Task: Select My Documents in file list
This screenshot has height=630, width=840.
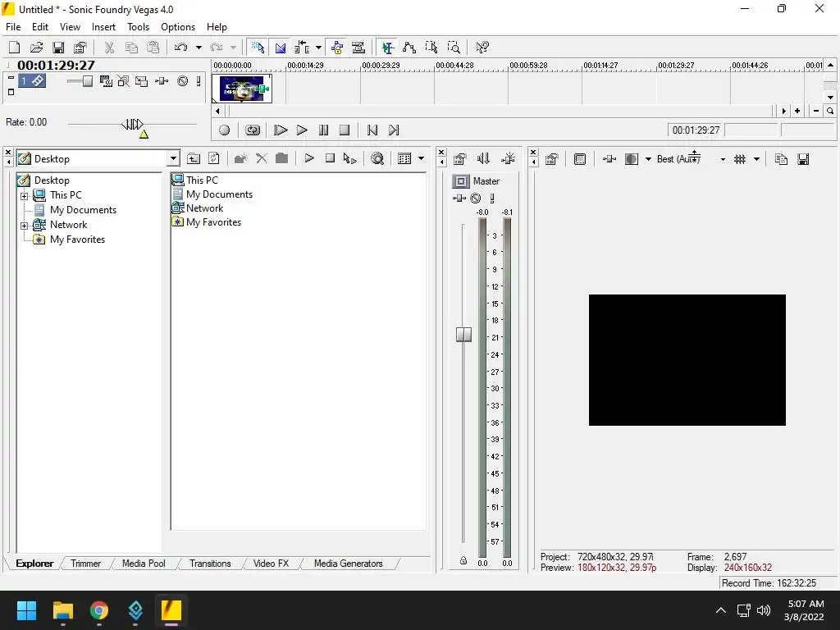Action: pos(219,194)
